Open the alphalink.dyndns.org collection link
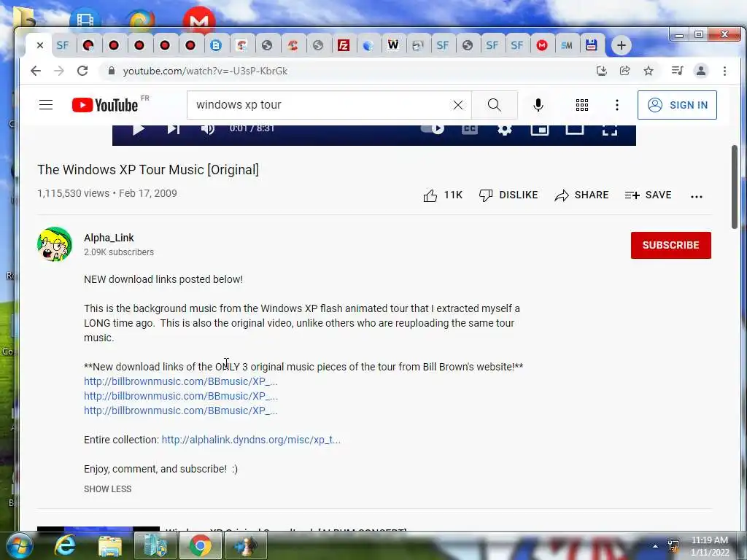The image size is (747, 560). click(251, 440)
